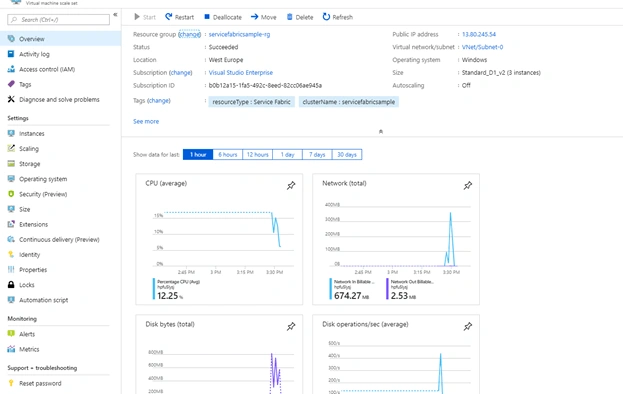Click the Refresh icon

pos(326,17)
